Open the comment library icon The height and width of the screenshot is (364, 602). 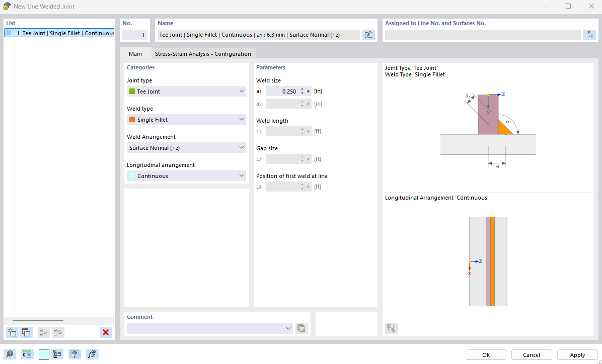tap(302, 328)
